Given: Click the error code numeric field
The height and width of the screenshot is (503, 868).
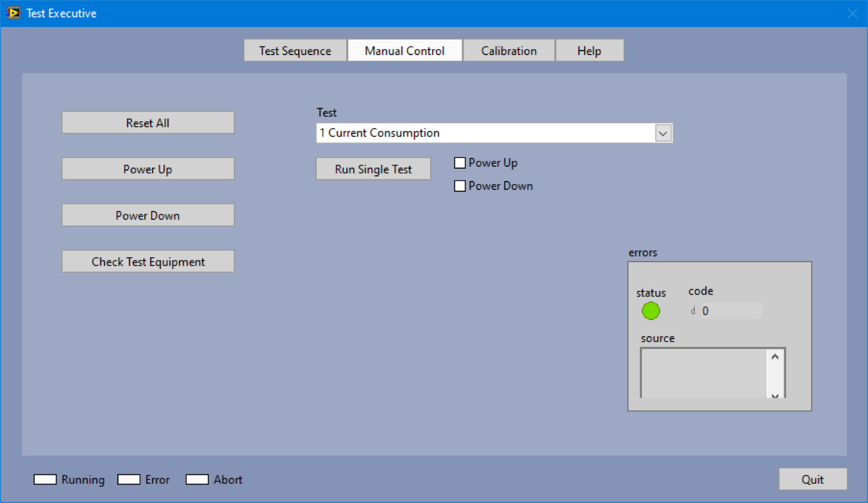Looking at the screenshot, I should coord(730,311).
